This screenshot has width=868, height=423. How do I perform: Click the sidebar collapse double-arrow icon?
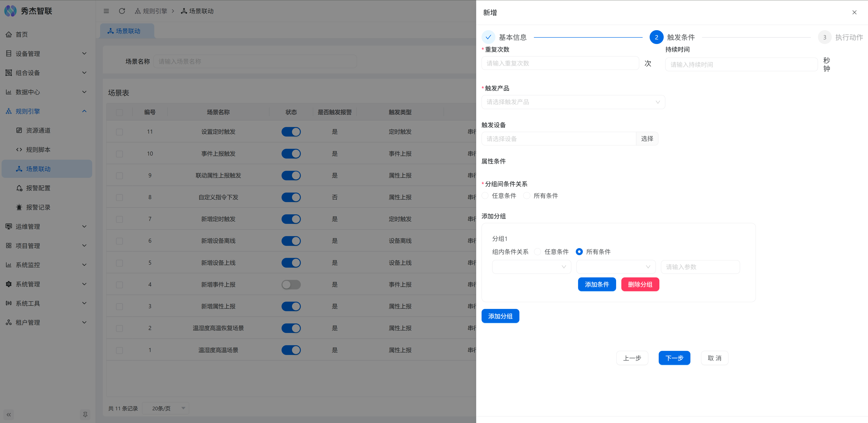tap(9, 415)
